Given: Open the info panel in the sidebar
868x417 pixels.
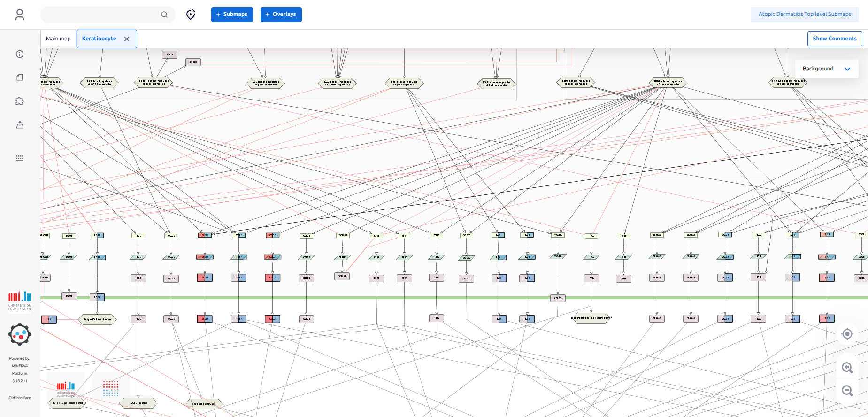Looking at the screenshot, I should point(20,54).
